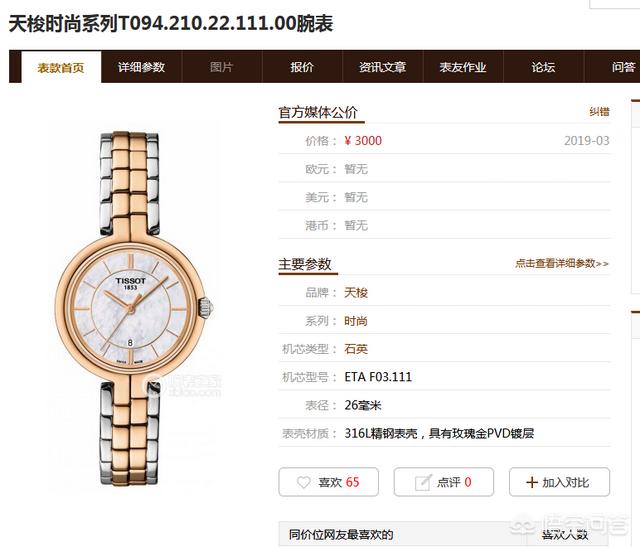Click the plus icon in 加入对比
This screenshot has width=640, height=547.
coord(532,482)
